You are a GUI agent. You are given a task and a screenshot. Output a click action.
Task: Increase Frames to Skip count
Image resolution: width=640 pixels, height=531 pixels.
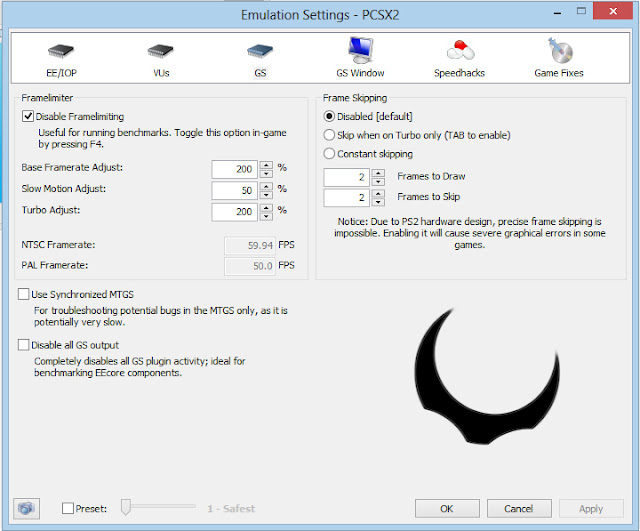click(378, 193)
